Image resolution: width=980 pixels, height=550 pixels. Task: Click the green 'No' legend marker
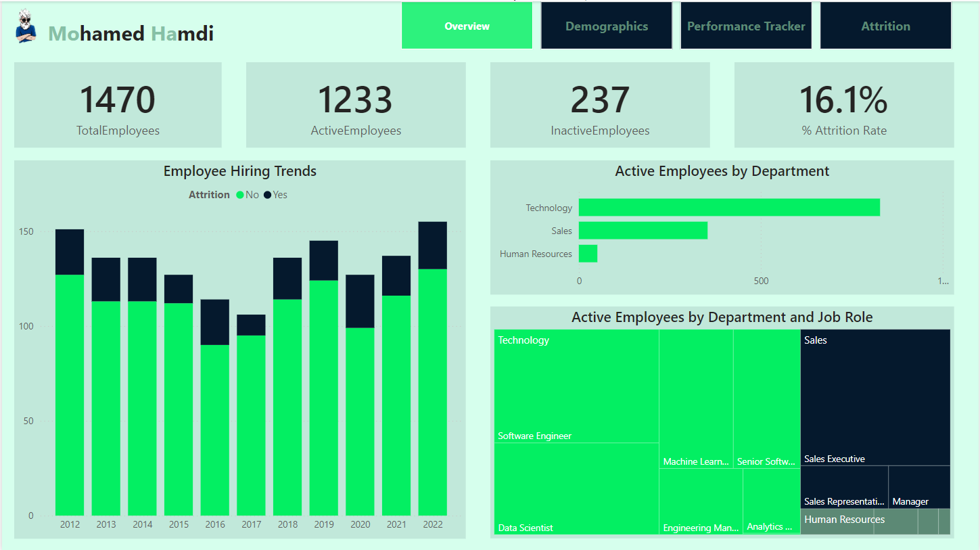240,195
